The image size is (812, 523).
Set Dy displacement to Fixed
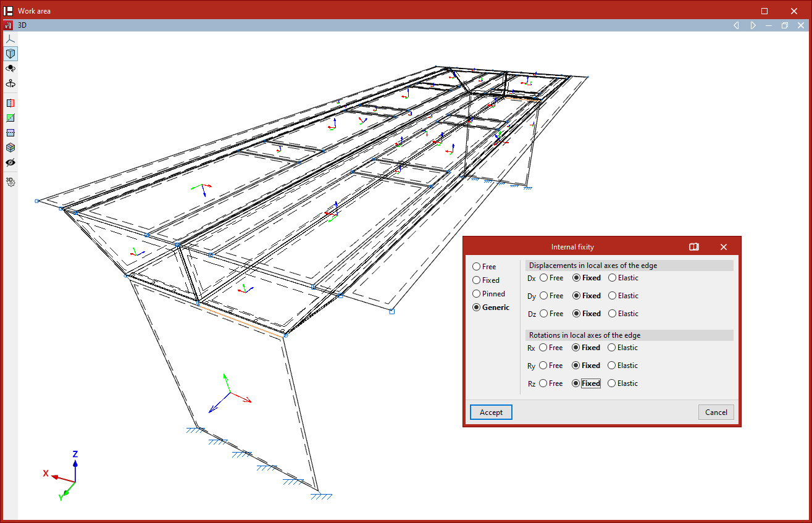pos(587,296)
